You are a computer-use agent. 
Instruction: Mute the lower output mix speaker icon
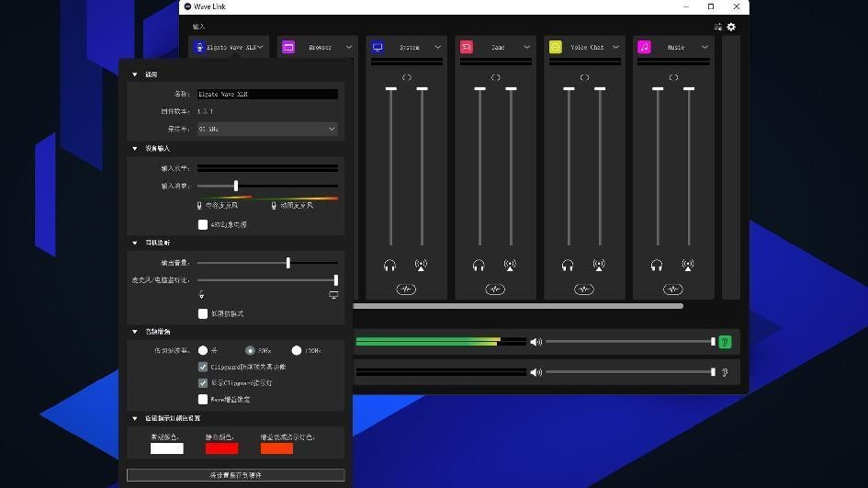pos(535,372)
